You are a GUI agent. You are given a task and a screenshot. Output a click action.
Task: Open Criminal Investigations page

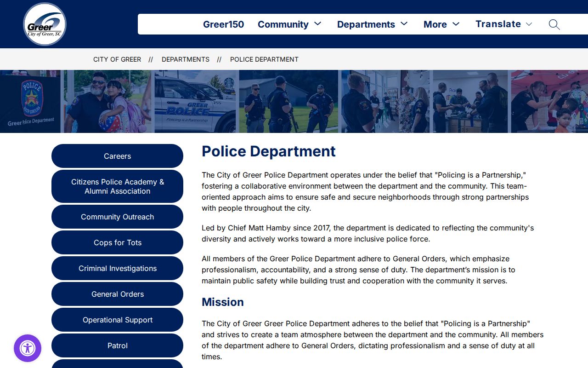tap(117, 268)
